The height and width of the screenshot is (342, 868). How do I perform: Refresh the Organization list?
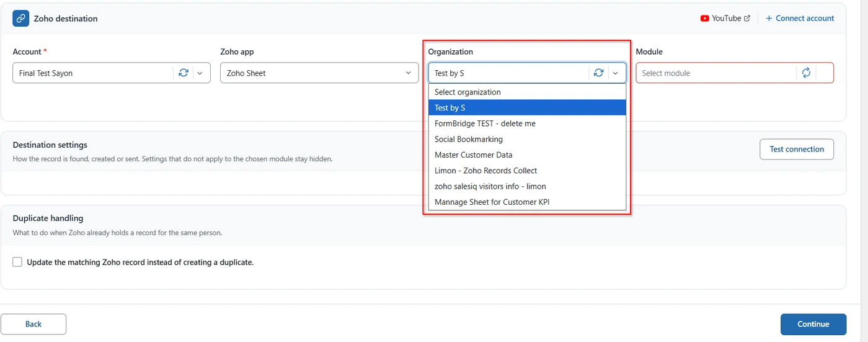598,73
